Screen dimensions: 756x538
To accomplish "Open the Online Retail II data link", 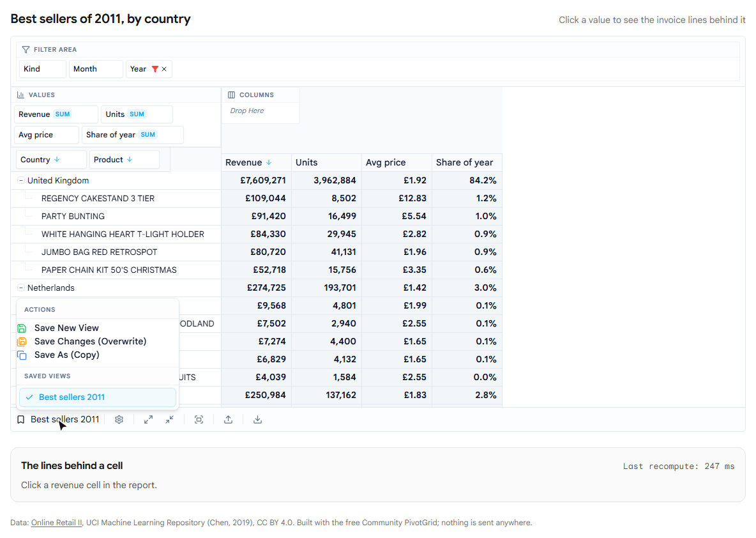I will 56,523.
